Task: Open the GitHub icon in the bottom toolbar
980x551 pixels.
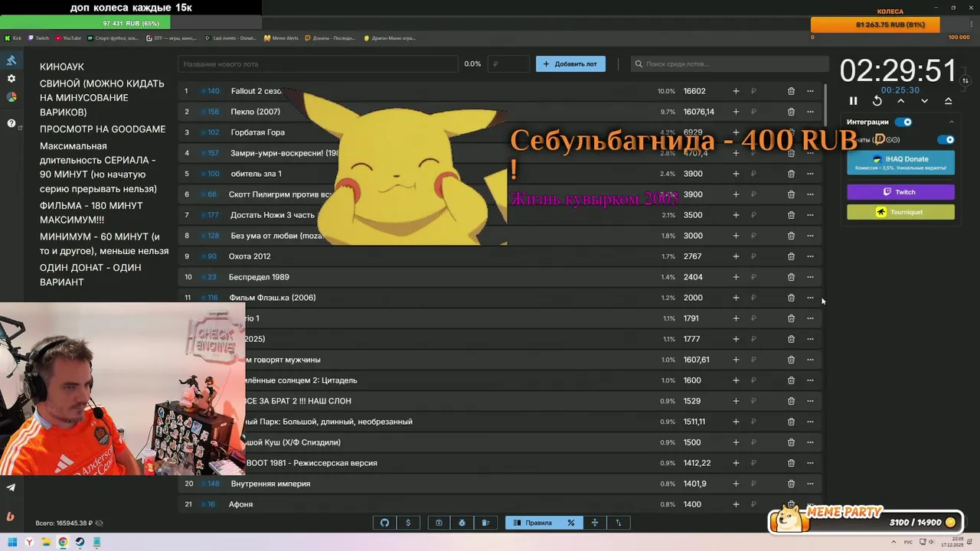Action: [384, 523]
